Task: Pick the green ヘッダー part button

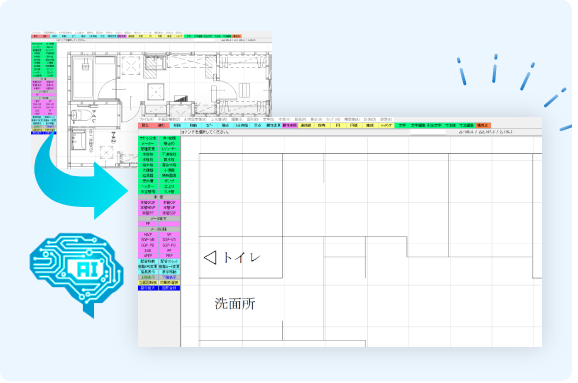Action: [x=149, y=186]
